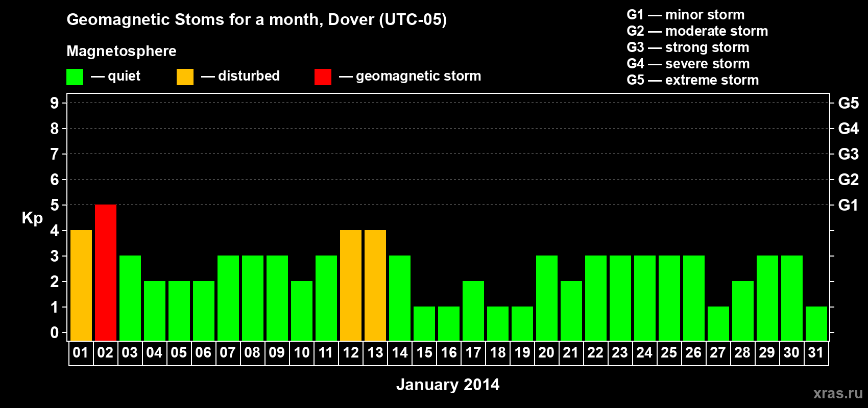The width and height of the screenshot is (868, 408).
Task: Click the 'G2 — moderate storm' legend text
Action: [697, 31]
